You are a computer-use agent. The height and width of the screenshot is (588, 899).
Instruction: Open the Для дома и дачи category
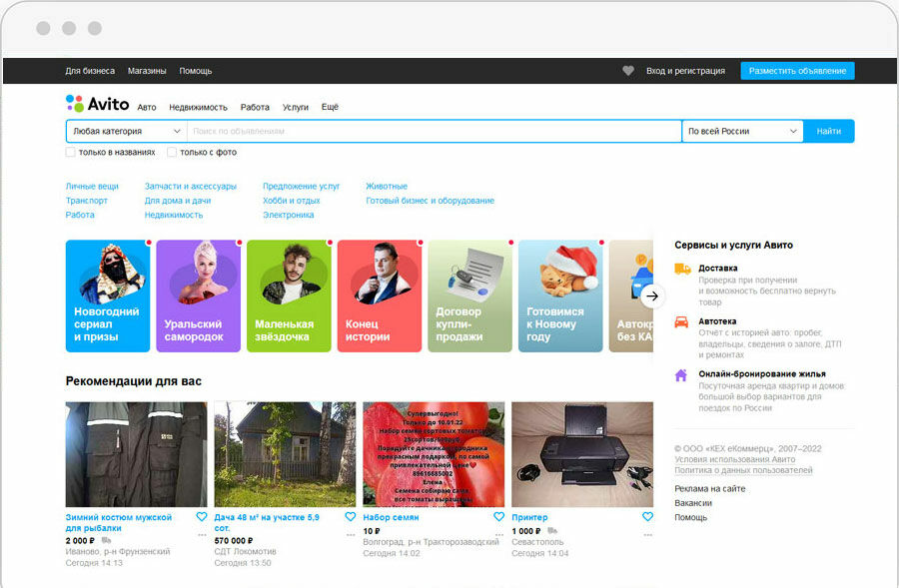(x=178, y=201)
